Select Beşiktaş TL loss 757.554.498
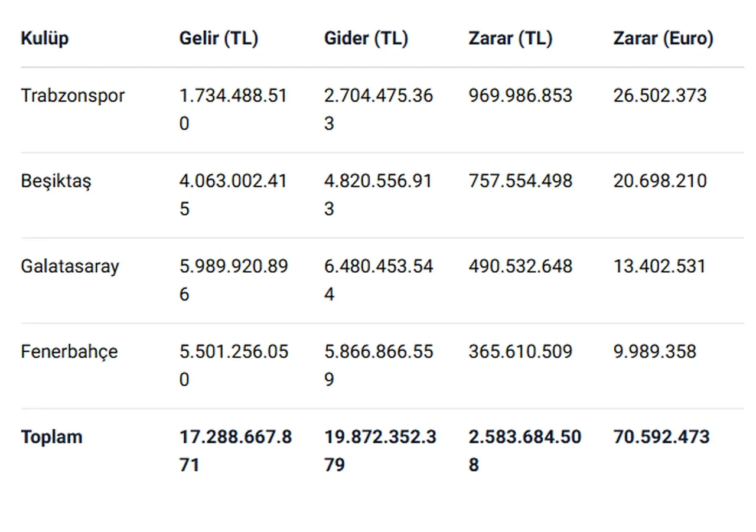This screenshot has width=756, height=532. 520,181
